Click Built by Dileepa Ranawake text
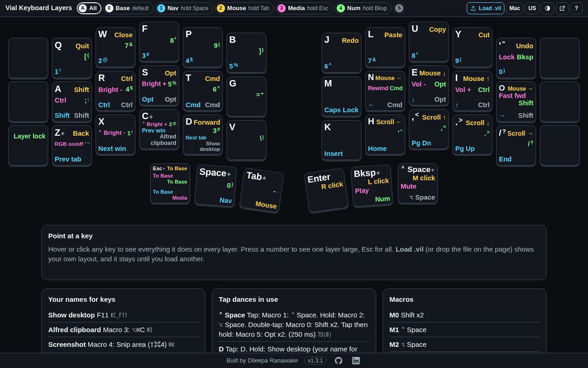The image size is (588, 368). [262, 361]
